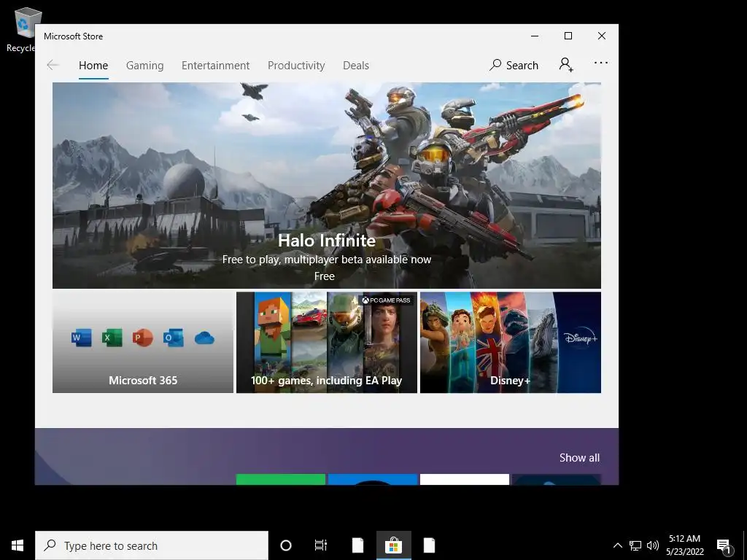
Task: Click the Word icon in Microsoft 365 tile
Action: (x=82, y=338)
